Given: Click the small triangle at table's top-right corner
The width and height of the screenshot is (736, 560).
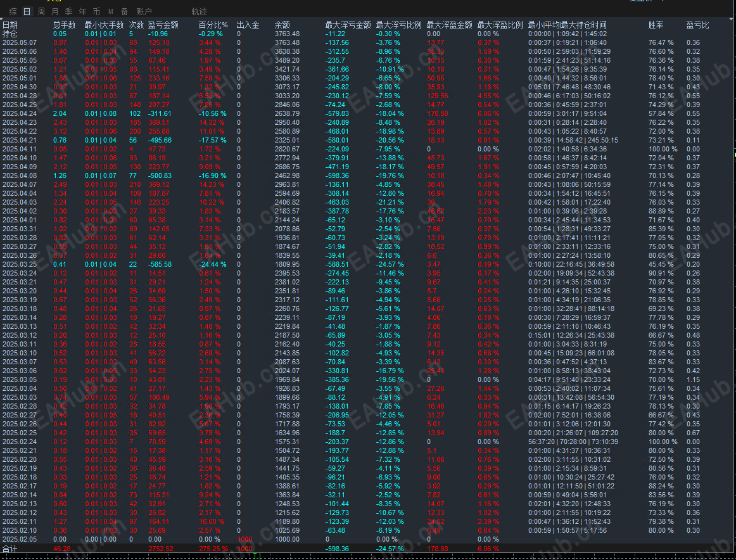Looking at the screenshot, I should pyautogui.click(x=732, y=19).
